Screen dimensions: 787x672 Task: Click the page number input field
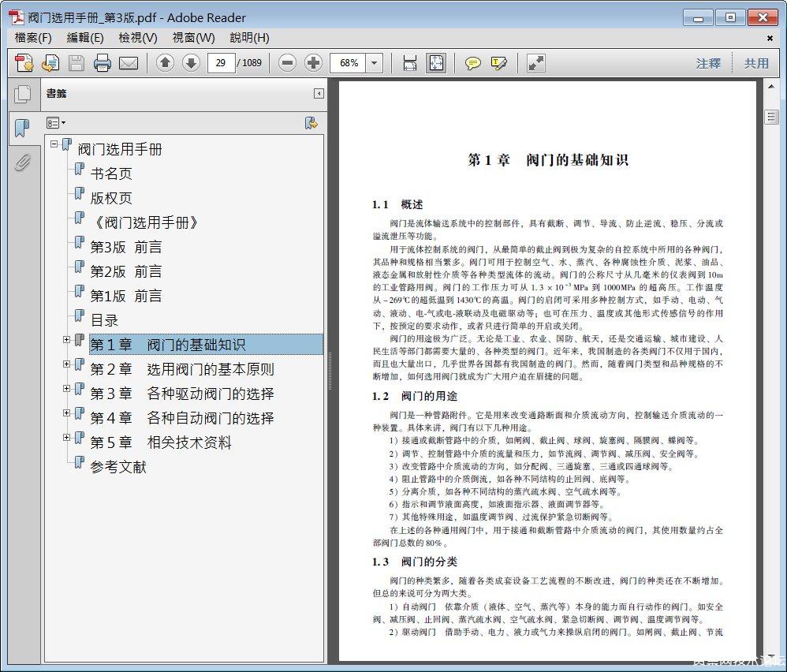point(221,63)
